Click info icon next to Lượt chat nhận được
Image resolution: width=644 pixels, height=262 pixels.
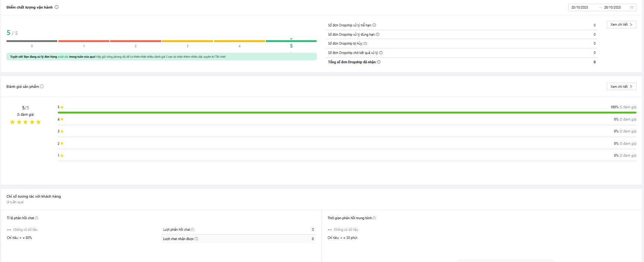(x=196, y=239)
